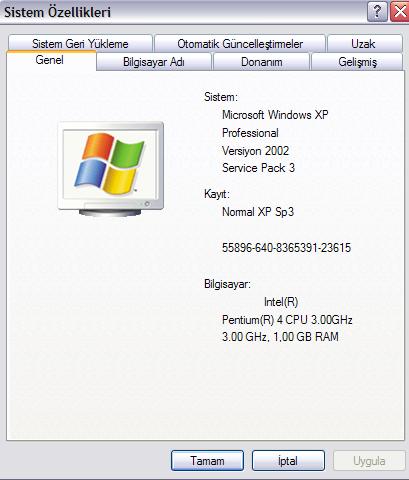Open the Bilgisayar Adı tab

point(154,62)
